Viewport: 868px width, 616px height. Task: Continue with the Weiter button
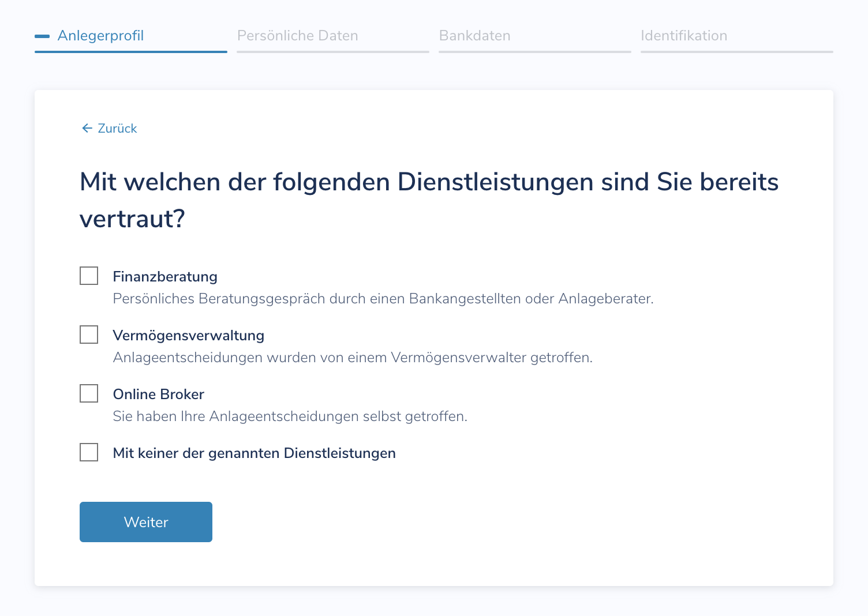[x=146, y=522]
